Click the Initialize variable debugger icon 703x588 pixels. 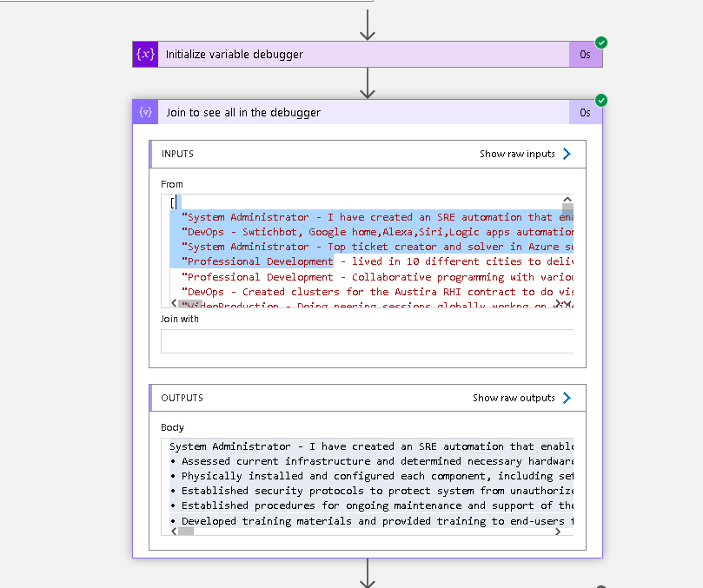[145, 54]
